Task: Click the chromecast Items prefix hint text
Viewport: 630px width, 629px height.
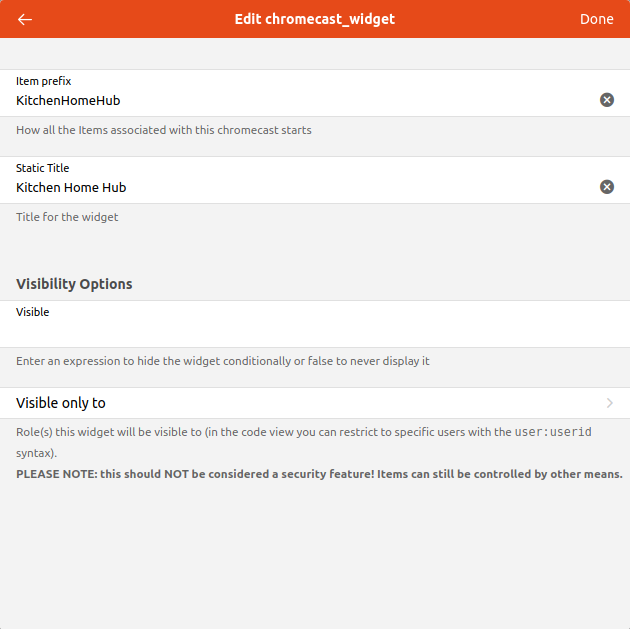Action: (164, 130)
